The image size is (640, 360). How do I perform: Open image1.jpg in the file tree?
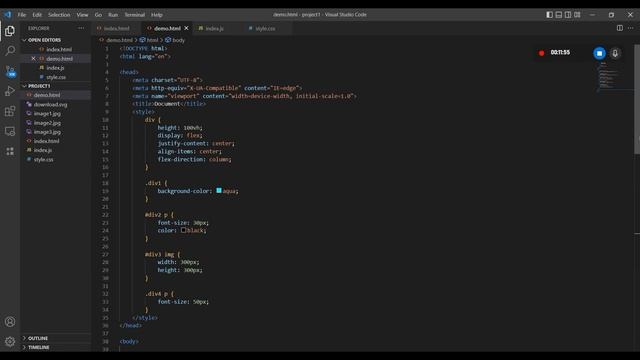(x=47, y=113)
